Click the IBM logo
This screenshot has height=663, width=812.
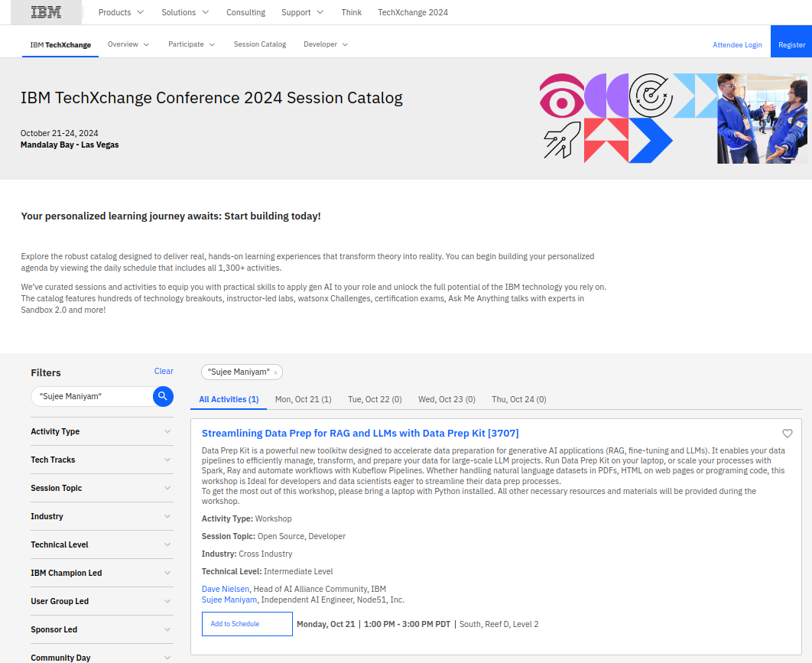tap(46, 12)
